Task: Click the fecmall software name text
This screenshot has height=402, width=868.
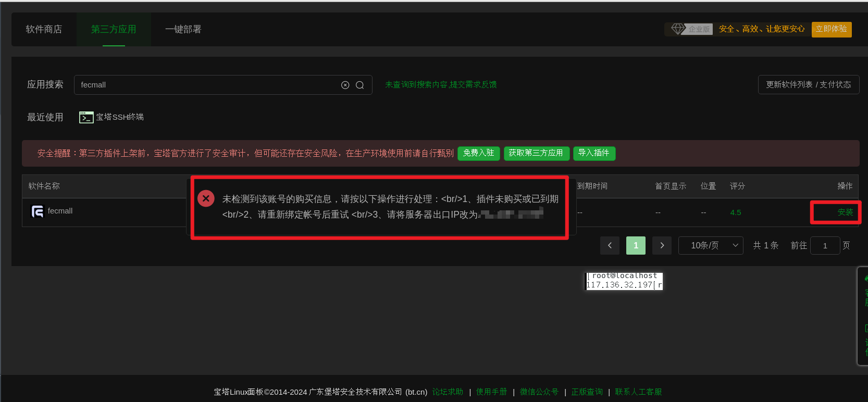Action: pyautogui.click(x=60, y=211)
